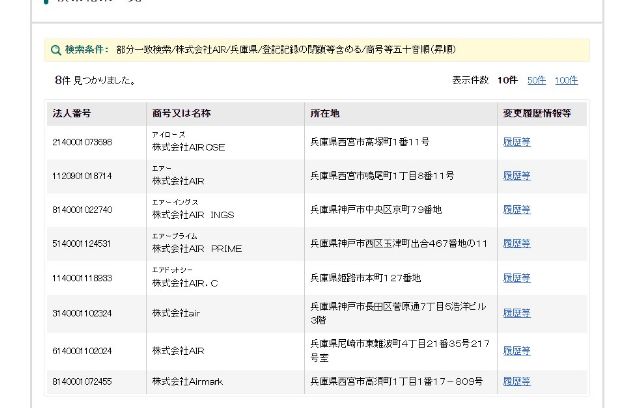Click address 兵庫県姫路市本町127番地
The width and height of the screenshot is (640, 408).
coord(365,279)
